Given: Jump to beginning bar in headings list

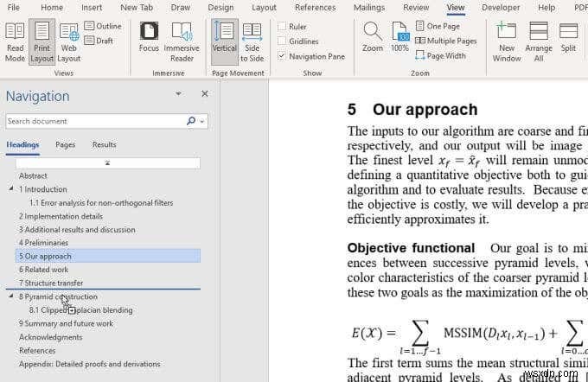Looking at the screenshot, I should [107, 162].
